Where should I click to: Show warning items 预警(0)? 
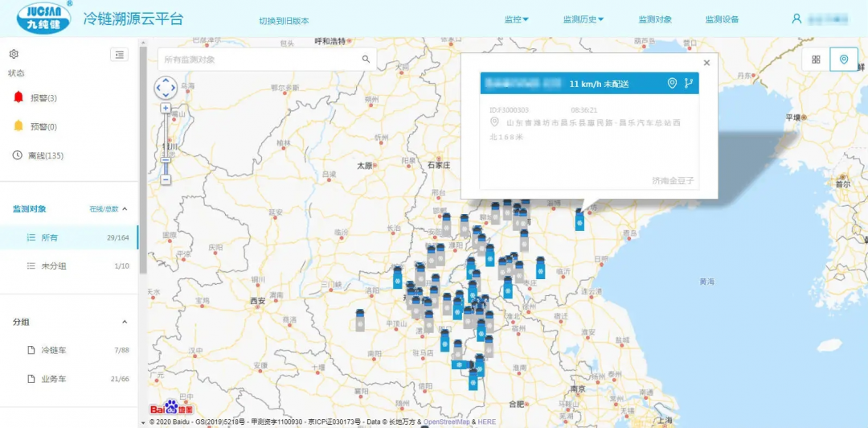36,127
